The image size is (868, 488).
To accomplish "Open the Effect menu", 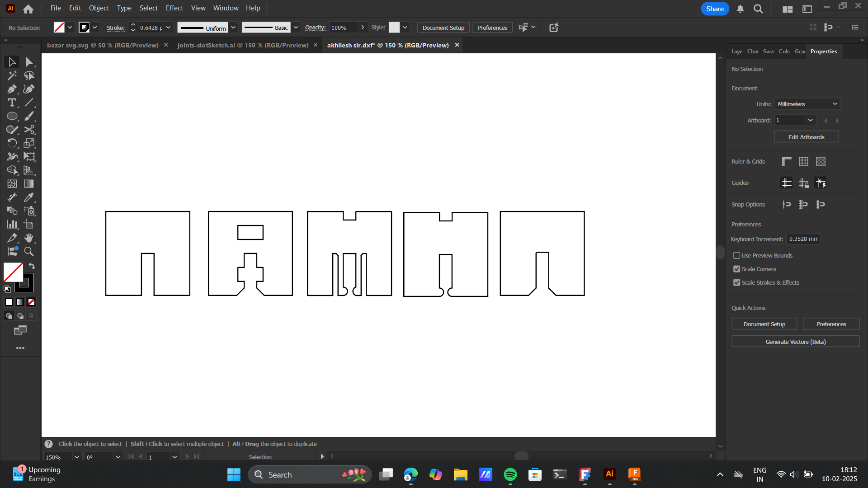I will point(174,8).
